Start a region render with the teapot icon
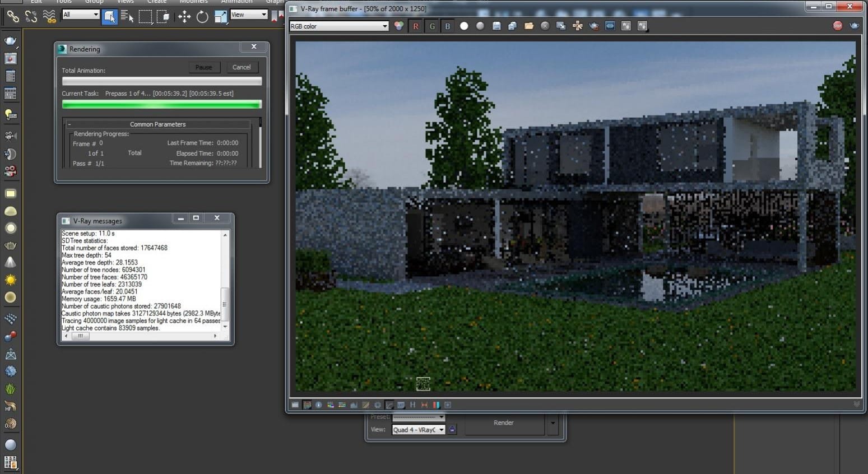 tap(593, 26)
